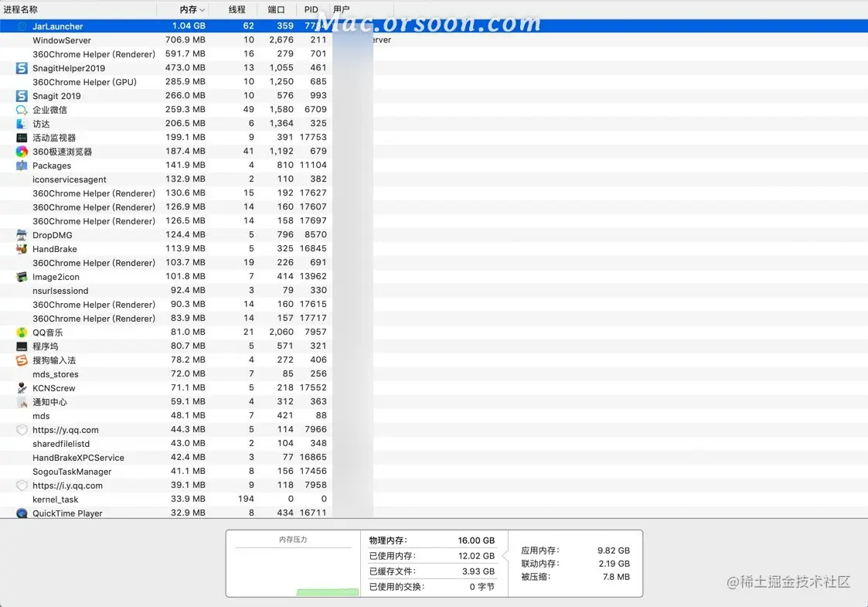Click the https://i.y.qq.com shield icon
868x607 pixels.
click(22, 485)
